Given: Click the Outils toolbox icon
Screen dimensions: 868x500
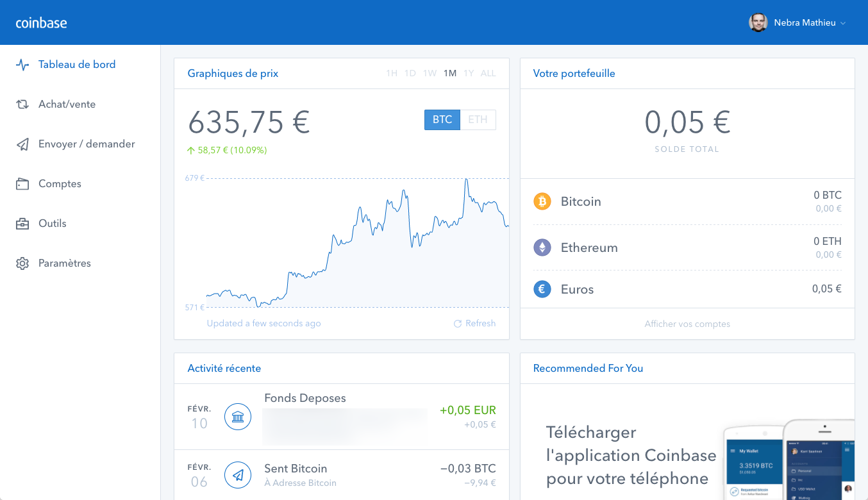Looking at the screenshot, I should 22,224.
